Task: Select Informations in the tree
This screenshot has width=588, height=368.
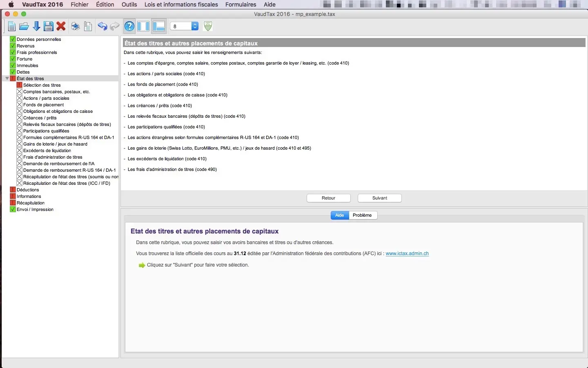Action: 29,196
